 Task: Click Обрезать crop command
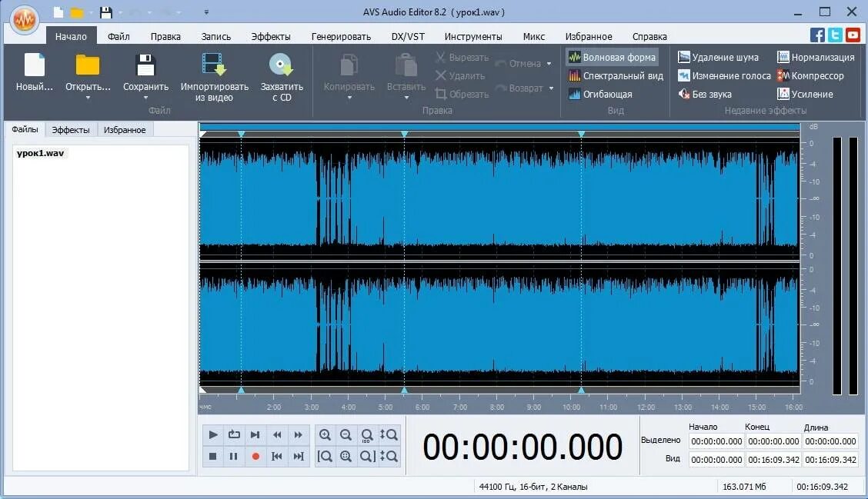pyautogui.click(x=462, y=94)
